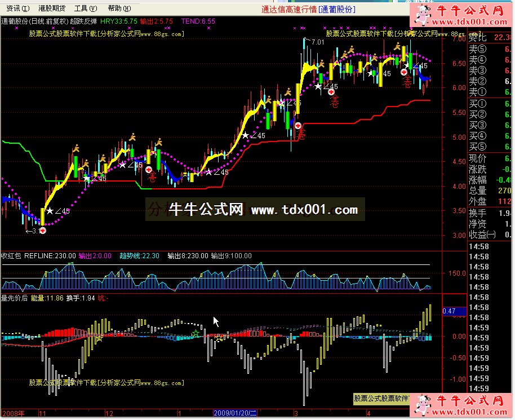Open the 港股期货 menu
The image size is (515, 420).
pyautogui.click(x=52, y=8)
